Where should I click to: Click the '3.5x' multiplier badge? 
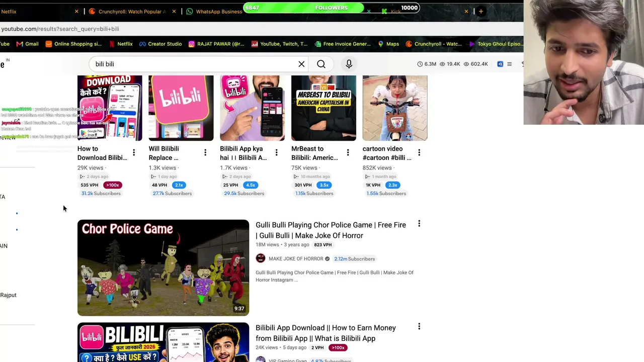point(324,185)
